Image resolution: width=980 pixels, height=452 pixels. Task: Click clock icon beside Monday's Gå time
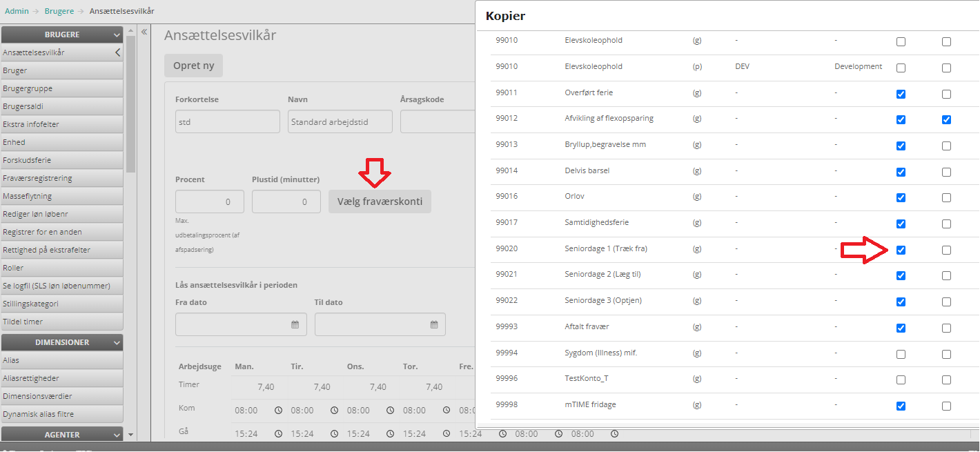click(x=278, y=434)
